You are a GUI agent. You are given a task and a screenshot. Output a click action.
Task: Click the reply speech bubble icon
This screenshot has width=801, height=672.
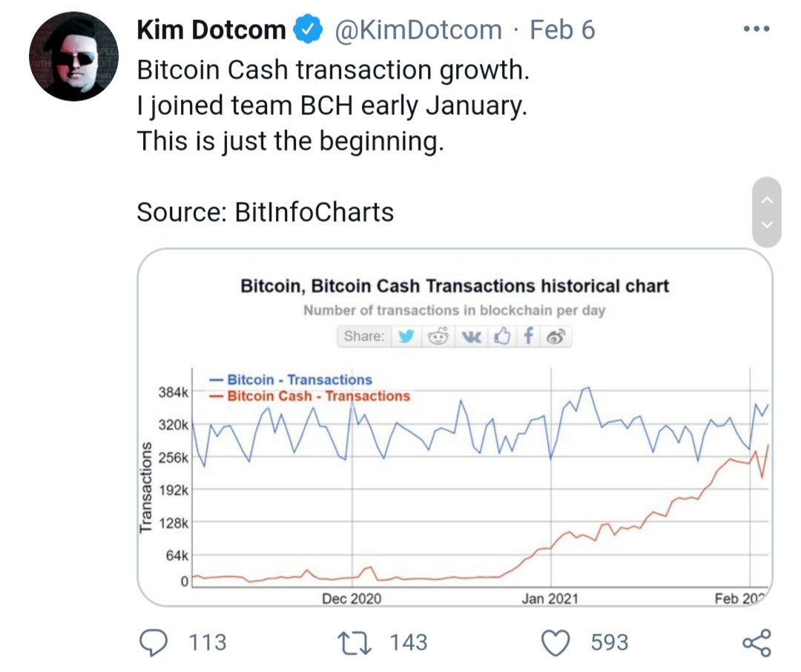pyautogui.click(x=154, y=643)
